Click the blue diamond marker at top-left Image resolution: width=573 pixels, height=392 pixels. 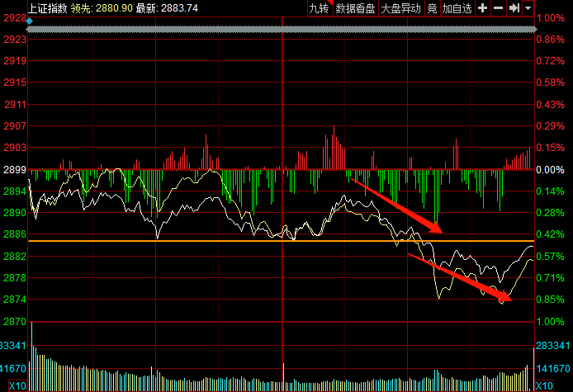[x=29, y=21]
